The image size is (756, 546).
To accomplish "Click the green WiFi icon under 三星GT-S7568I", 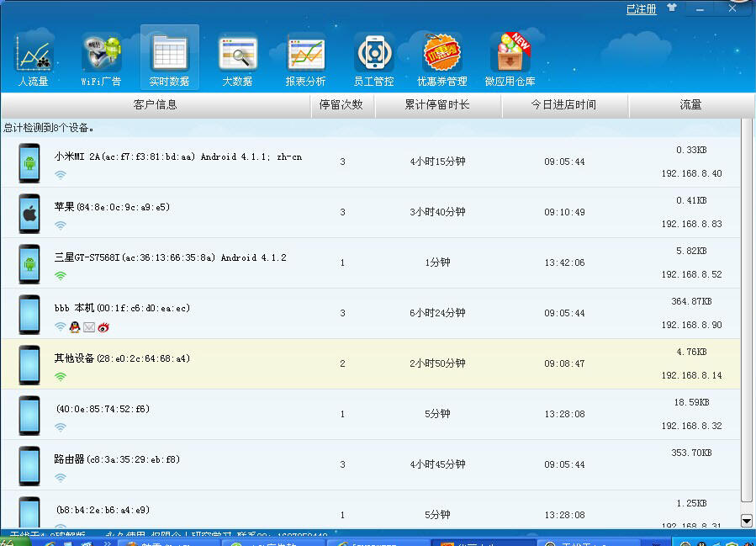I will coord(61,275).
